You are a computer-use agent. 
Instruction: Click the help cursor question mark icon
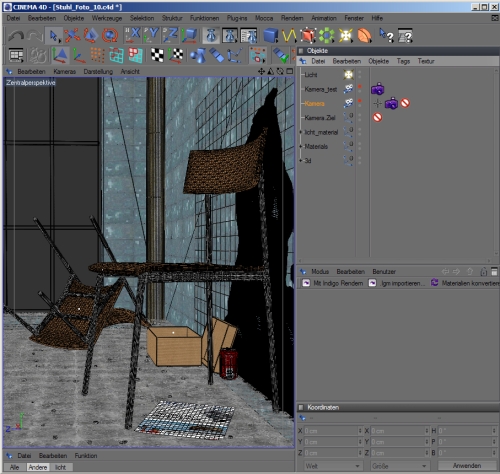point(387,35)
